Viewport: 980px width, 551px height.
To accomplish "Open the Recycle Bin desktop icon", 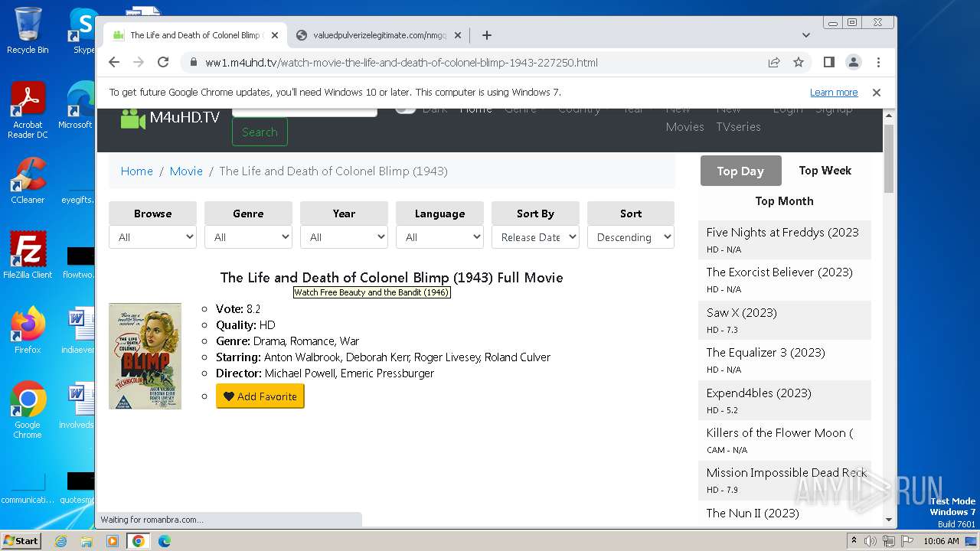I will [28, 31].
